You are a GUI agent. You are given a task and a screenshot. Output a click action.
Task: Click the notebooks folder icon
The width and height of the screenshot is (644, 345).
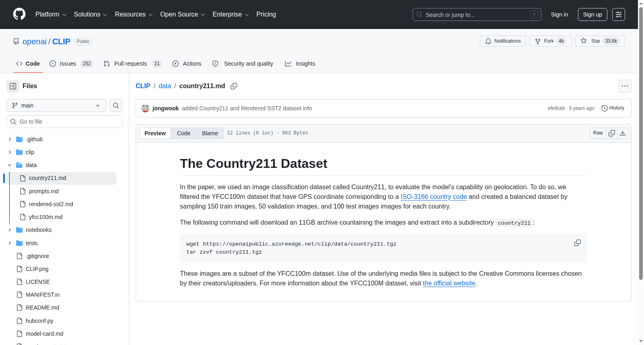coord(19,230)
